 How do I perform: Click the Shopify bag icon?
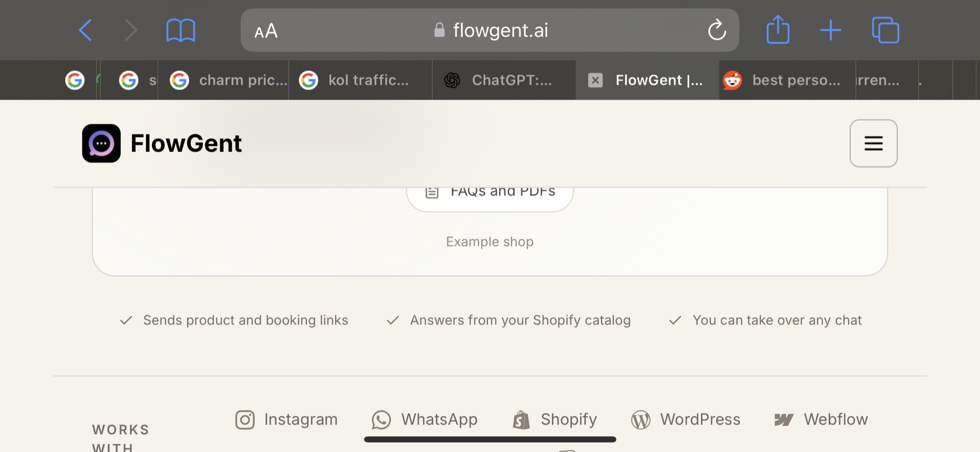coord(521,420)
